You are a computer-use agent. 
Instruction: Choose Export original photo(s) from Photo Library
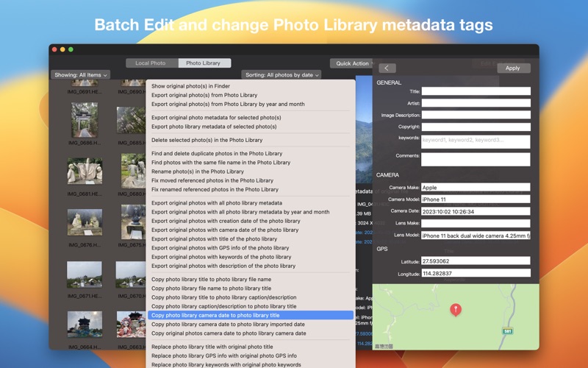coord(251,95)
